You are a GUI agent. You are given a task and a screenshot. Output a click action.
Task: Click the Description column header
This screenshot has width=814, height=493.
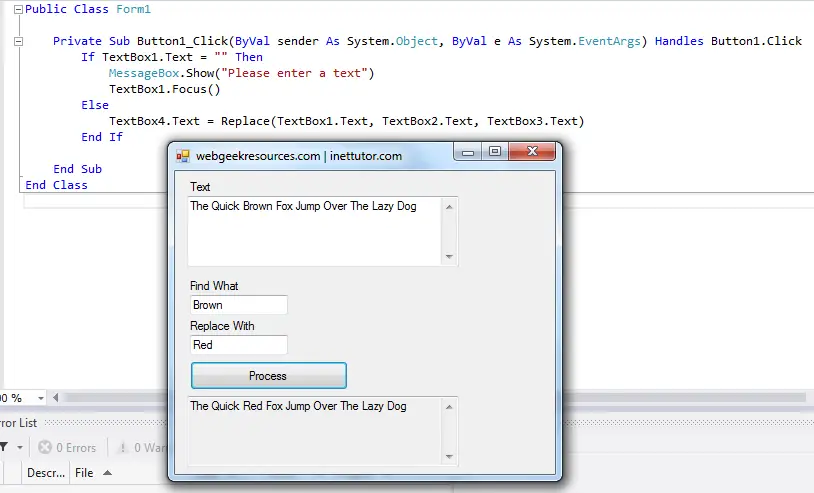(45, 473)
